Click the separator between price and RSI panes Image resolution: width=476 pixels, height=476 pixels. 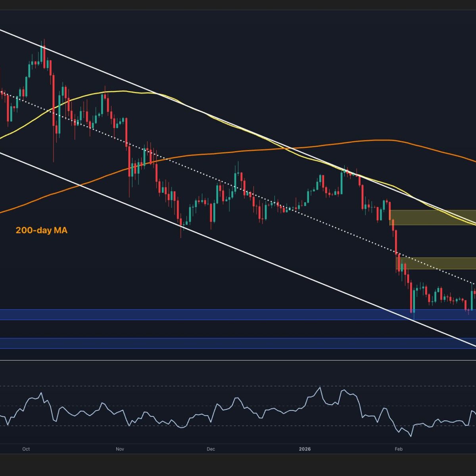(x=238, y=360)
